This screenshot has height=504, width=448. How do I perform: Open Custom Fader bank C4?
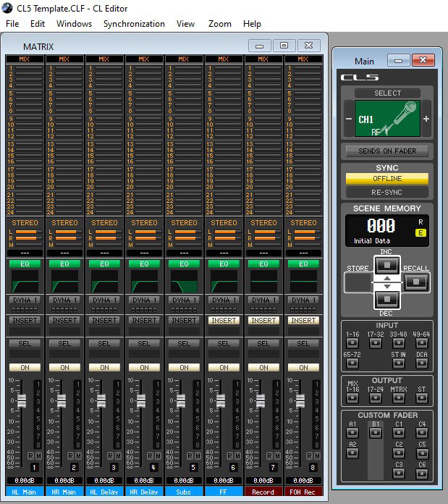pos(422,433)
